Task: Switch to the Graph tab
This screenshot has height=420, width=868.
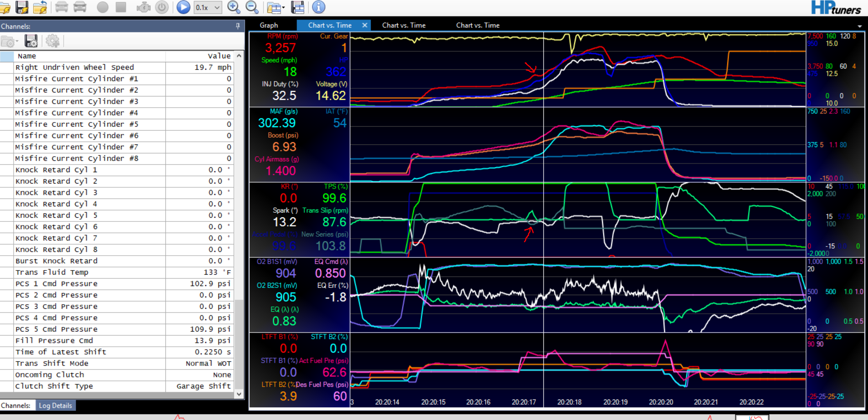Action: [269, 26]
